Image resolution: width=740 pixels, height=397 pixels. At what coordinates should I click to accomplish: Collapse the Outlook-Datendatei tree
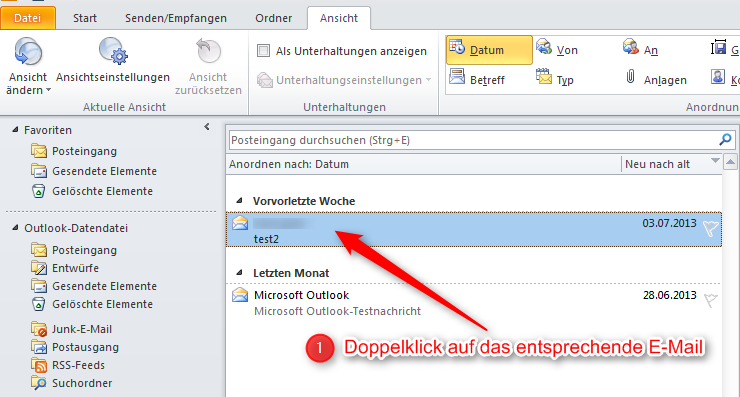pos(15,228)
